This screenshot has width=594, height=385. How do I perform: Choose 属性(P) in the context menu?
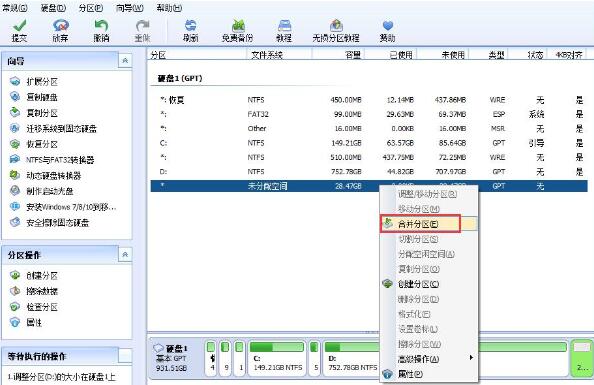tap(429, 374)
